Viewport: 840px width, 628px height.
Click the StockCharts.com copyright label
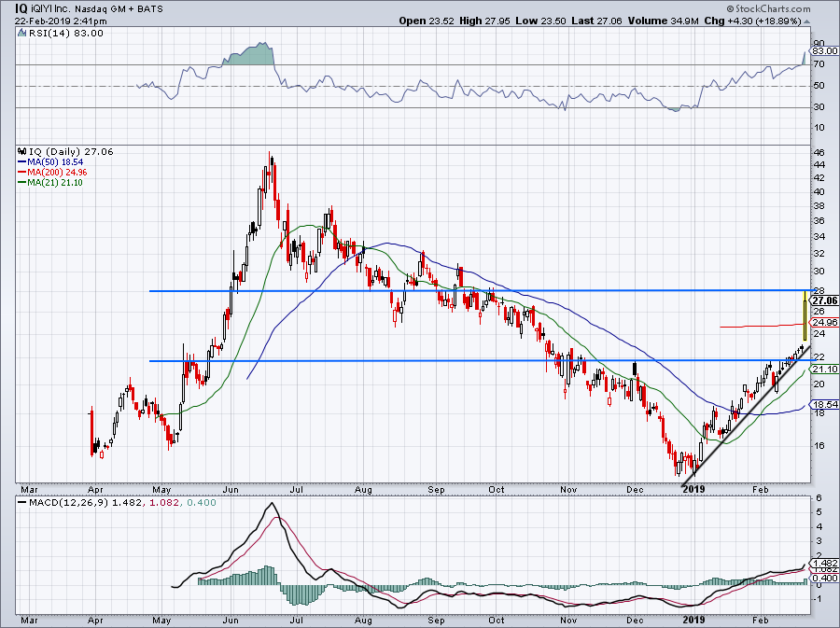(x=768, y=8)
